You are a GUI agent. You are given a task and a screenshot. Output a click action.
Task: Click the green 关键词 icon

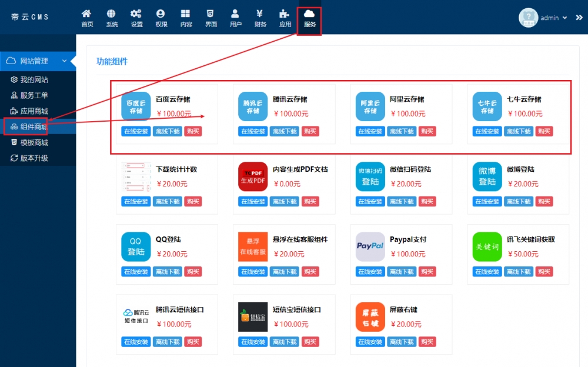487,247
